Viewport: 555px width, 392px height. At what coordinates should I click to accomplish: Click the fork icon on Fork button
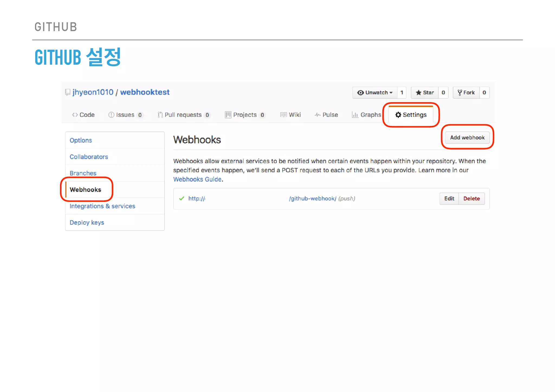[x=460, y=93]
